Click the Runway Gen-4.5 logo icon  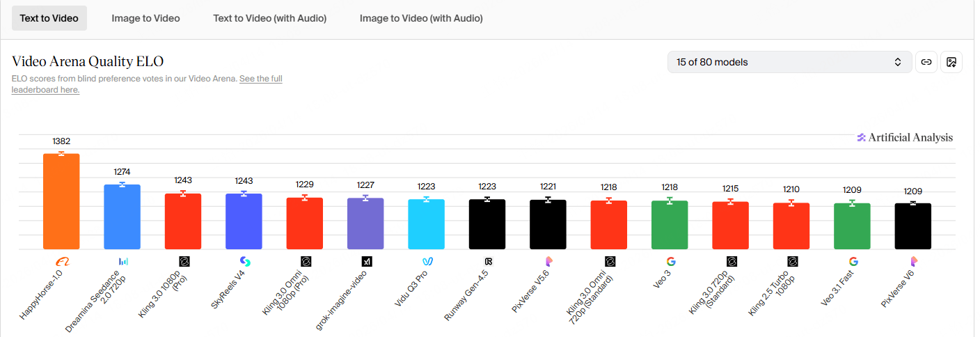point(489,262)
